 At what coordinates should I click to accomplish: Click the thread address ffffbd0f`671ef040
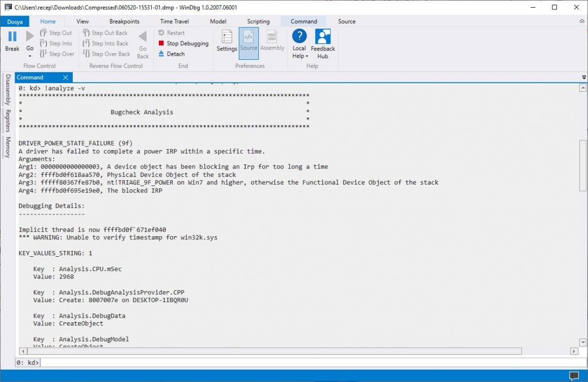135,230
